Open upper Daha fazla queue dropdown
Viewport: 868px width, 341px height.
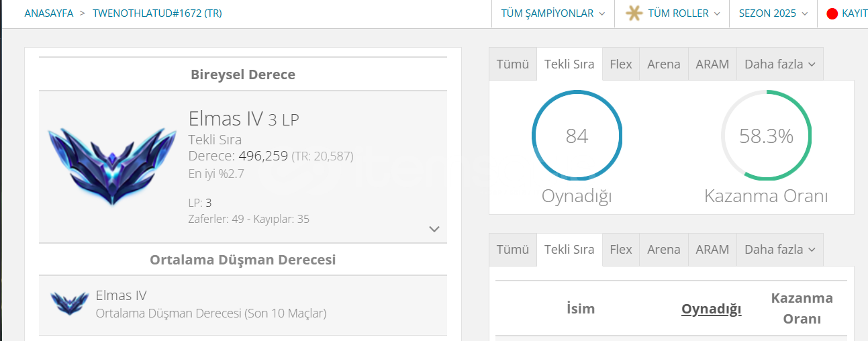pos(779,64)
